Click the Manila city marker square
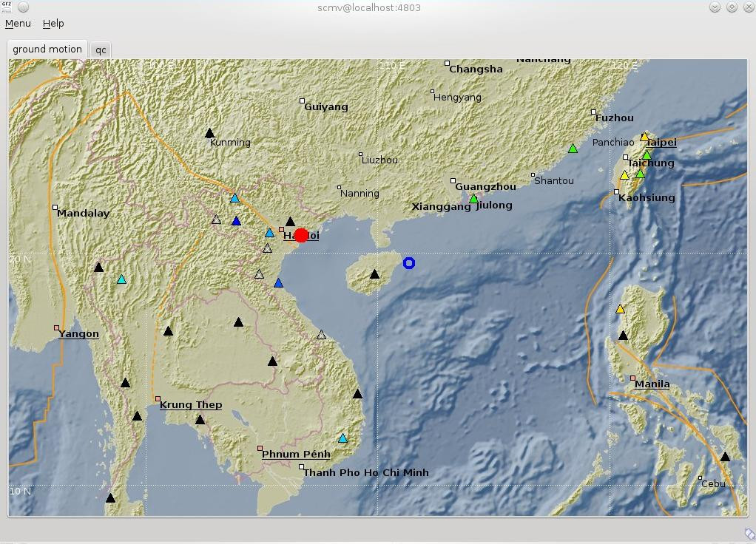This screenshot has height=544, width=756. click(632, 378)
